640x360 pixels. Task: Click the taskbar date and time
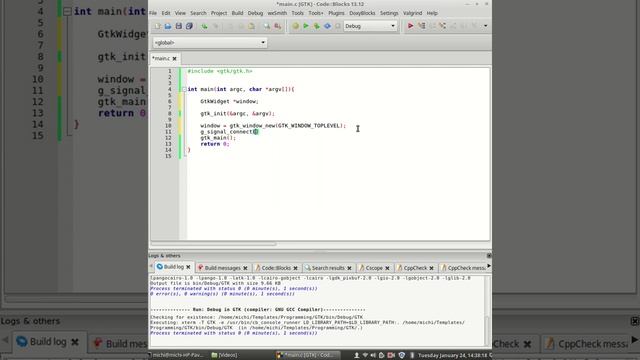point(452,355)
